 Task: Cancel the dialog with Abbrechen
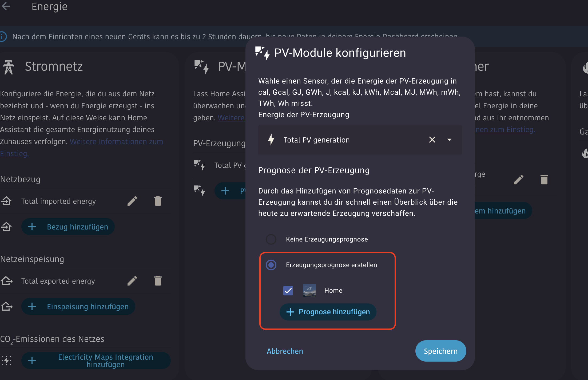(x=285, y=351)
